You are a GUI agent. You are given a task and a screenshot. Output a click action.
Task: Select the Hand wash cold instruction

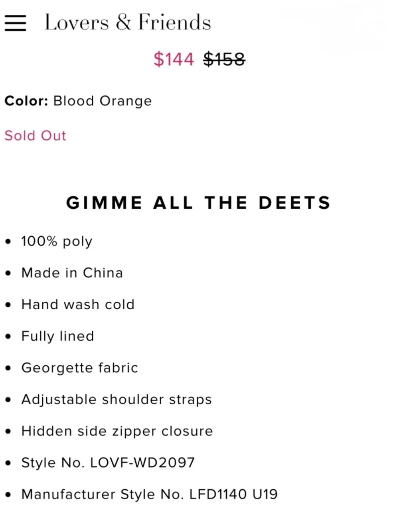(78, 305)
